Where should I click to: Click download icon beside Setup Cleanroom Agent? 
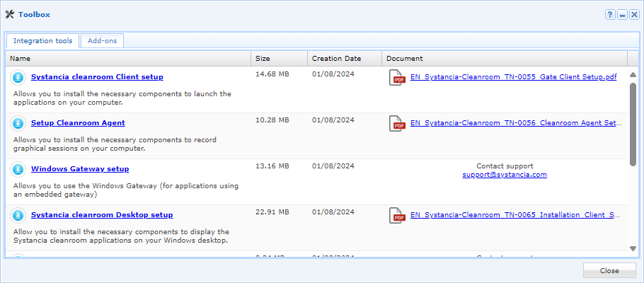point(18,123)
